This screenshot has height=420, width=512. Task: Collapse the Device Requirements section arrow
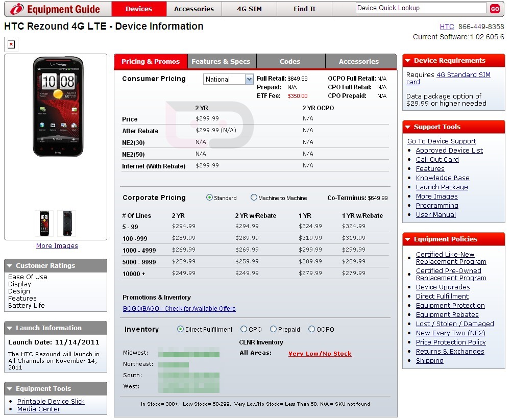click(407, 61)
